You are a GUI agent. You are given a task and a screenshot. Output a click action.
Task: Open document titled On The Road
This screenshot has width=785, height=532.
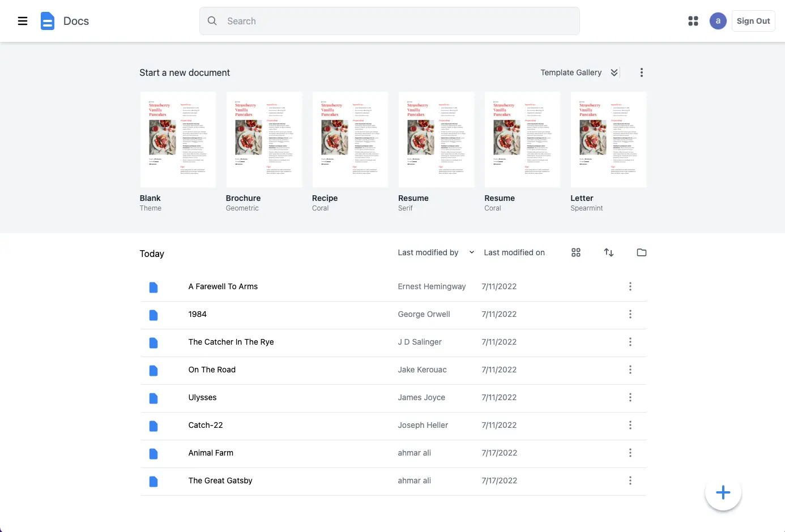coord(212,370)
